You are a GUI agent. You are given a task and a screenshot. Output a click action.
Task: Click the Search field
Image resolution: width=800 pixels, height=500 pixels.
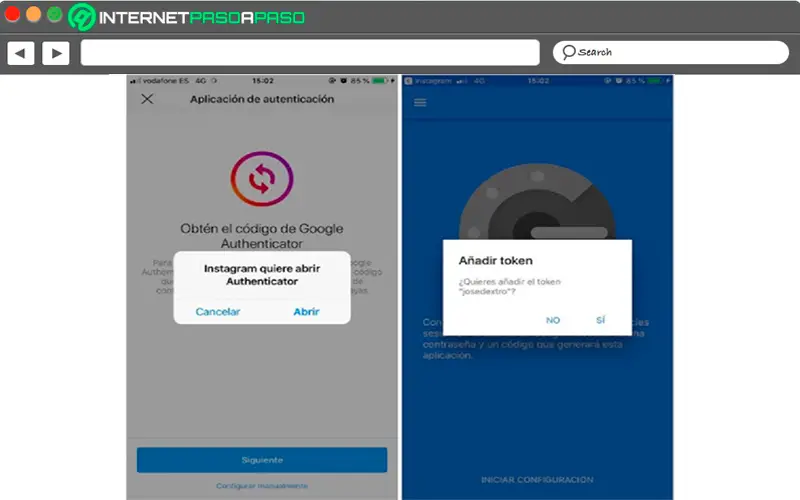click(670, 53)
